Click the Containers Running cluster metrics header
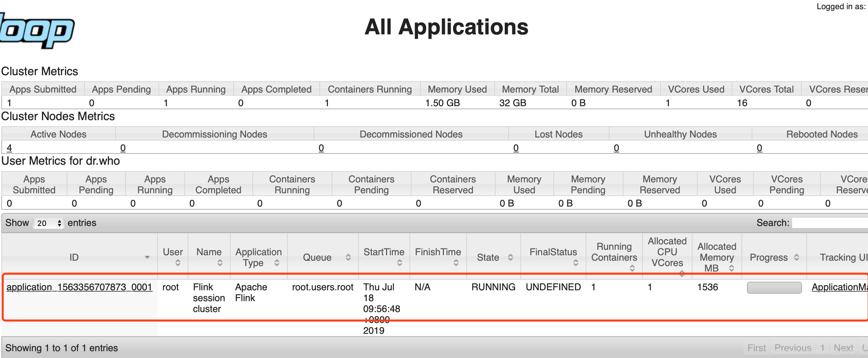This screenshot has height=358, width=868. pyautogui.click(x=370, y=89)
